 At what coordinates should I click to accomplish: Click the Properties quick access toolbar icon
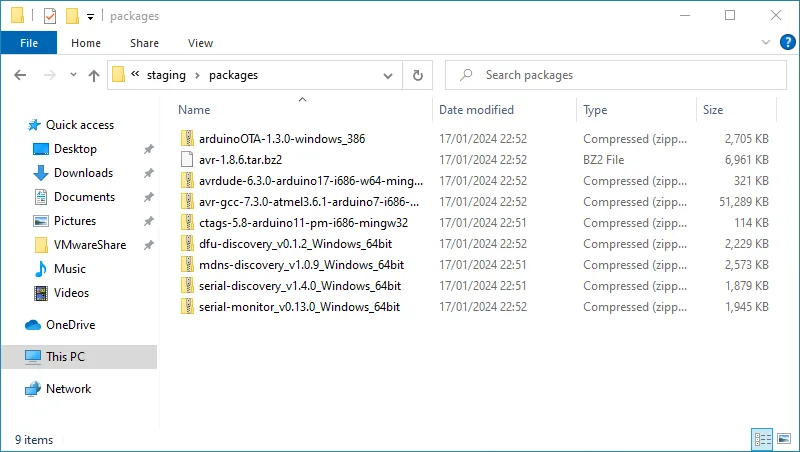click(49, 16)
